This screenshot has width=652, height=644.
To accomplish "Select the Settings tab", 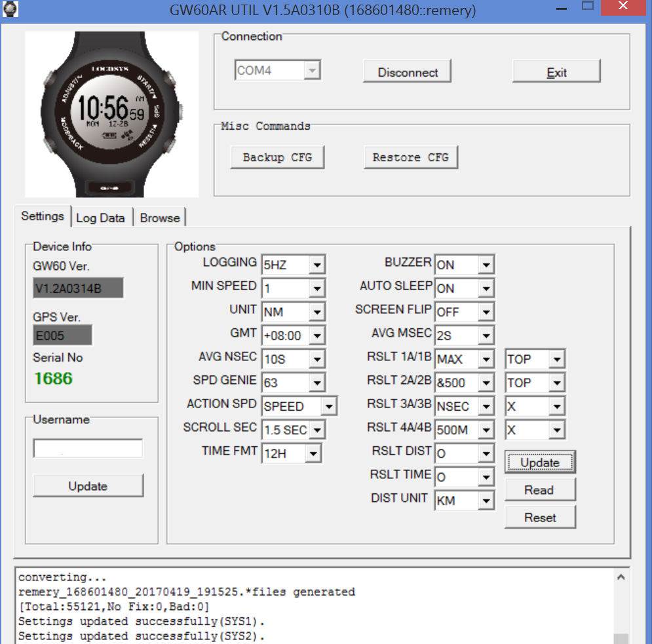I will (43, 216).
